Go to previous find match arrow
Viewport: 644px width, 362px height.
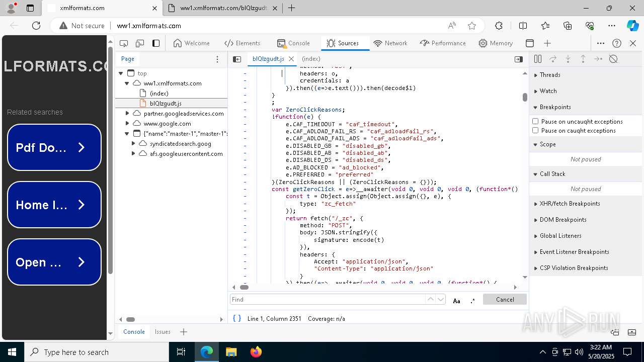(430, 299)
